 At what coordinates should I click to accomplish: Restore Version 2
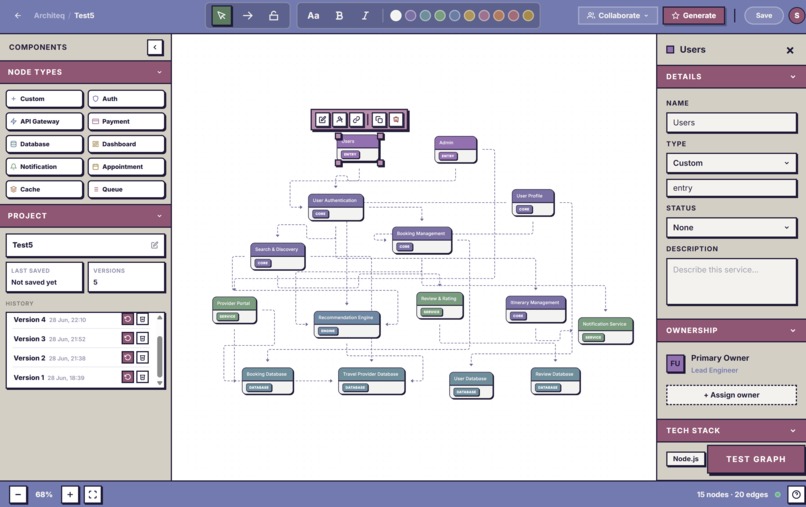[x=127, y=357]
